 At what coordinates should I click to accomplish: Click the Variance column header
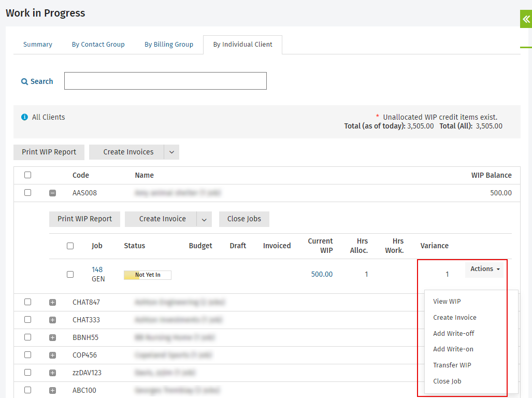[x=434, y=246]
